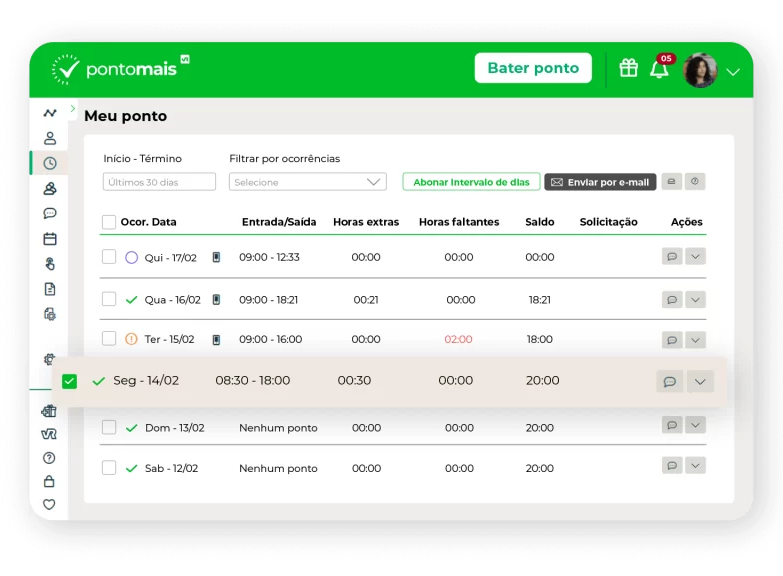Expand actions for Seg - 14/02 row
The width and height of the screenshot is (783, 576).
tap(700, 382)
